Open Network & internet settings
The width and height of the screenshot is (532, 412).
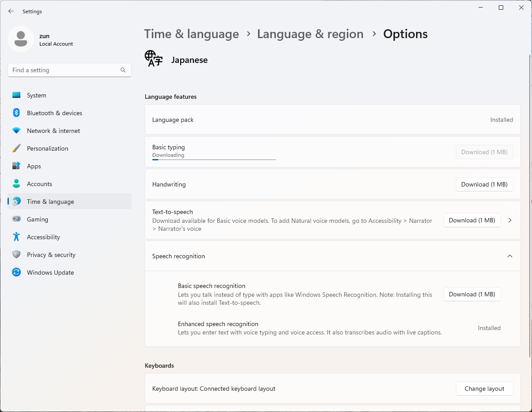(69, 131)
